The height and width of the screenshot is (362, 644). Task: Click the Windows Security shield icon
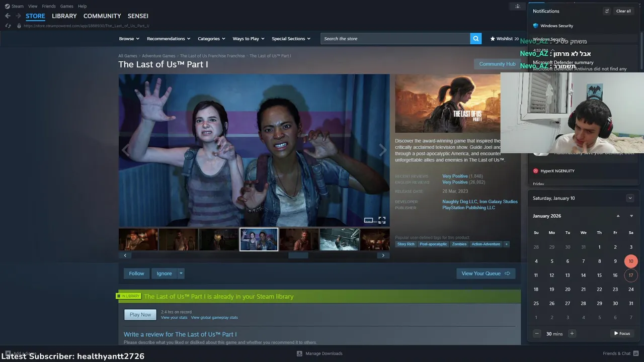[x=536, y=26]
